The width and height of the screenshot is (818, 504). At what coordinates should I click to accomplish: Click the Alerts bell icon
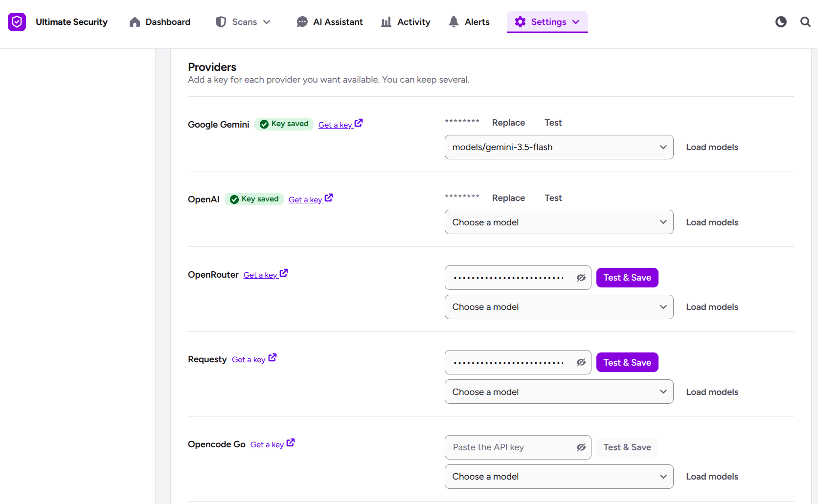pyautogui.click(x=454, y=22)
